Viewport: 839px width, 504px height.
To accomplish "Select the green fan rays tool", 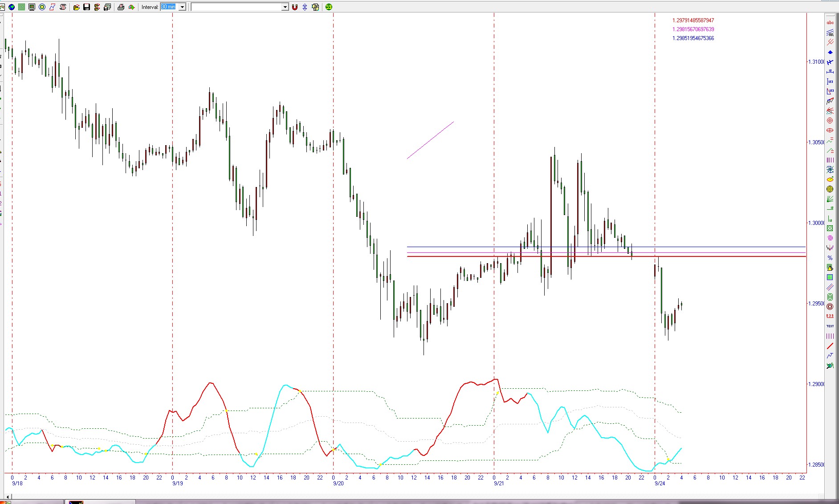I will [830, 199].
